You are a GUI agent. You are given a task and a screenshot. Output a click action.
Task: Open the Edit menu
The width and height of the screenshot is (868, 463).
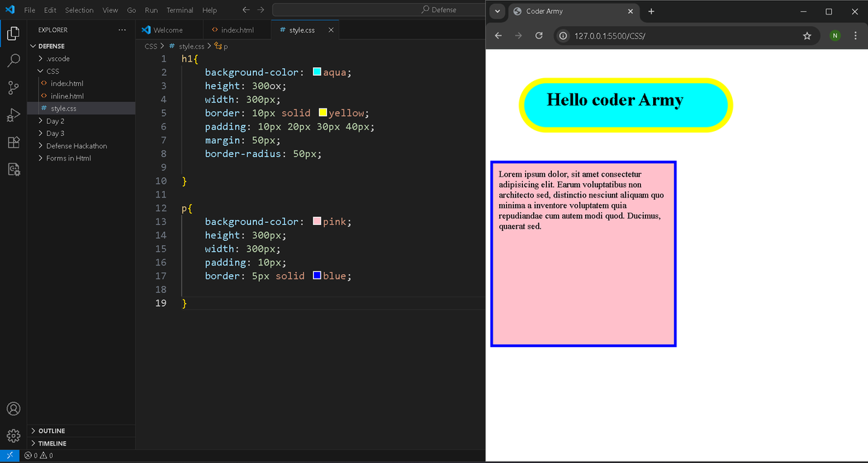tap(50, 10)
